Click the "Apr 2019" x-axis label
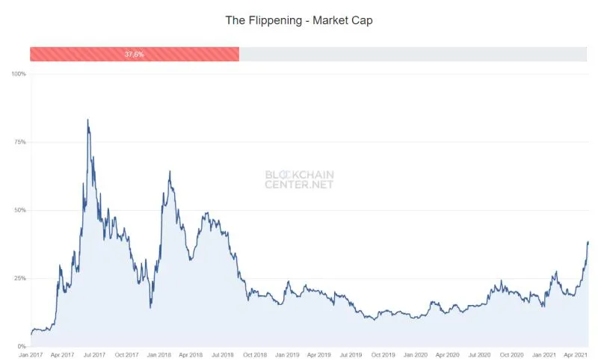The image size is (598, 364). 320,354
